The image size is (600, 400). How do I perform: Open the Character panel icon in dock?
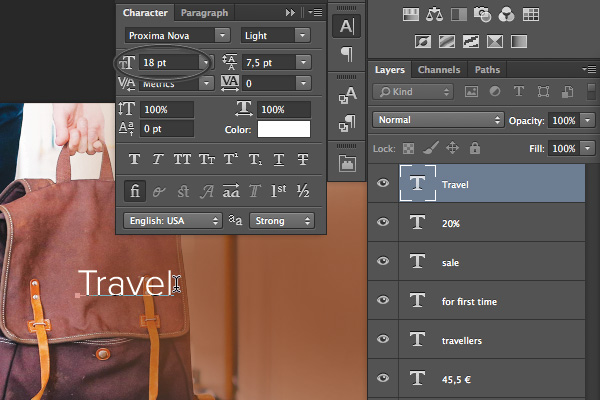pos(346,26)
